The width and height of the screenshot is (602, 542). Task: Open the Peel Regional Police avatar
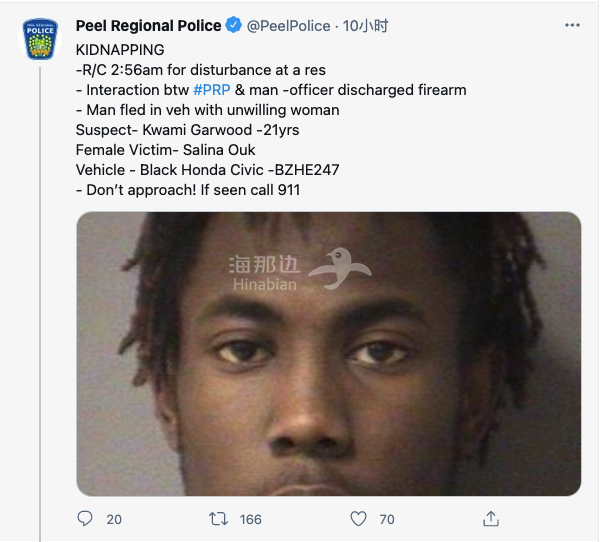(x=40, y=39)
